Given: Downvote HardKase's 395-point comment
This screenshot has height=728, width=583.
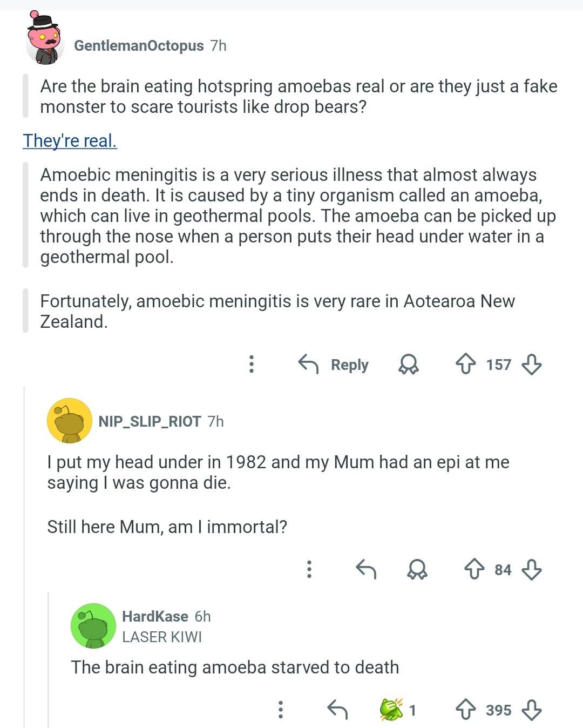Looking at the screenshot, I should [x=532, y=709].
